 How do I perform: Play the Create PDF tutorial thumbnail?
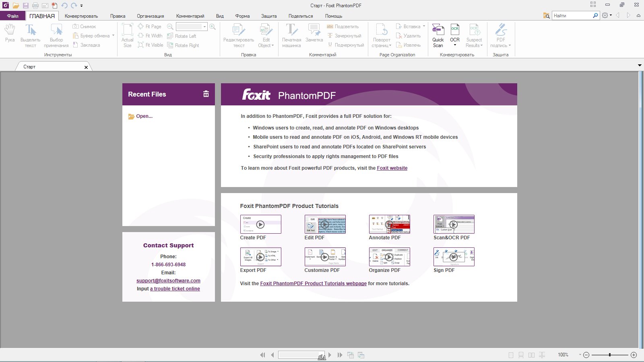(260, 224)
